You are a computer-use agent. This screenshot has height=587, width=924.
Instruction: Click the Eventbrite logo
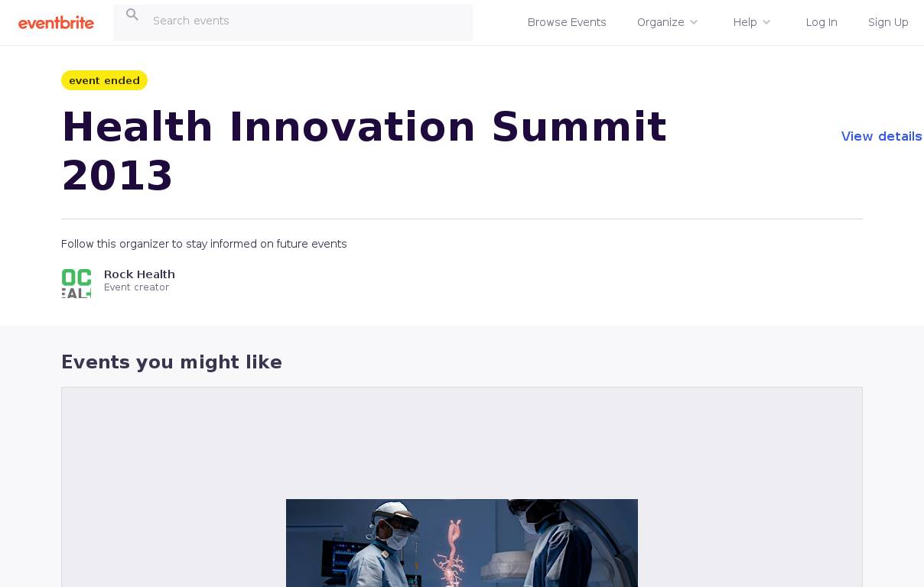(x=56, y=23)
